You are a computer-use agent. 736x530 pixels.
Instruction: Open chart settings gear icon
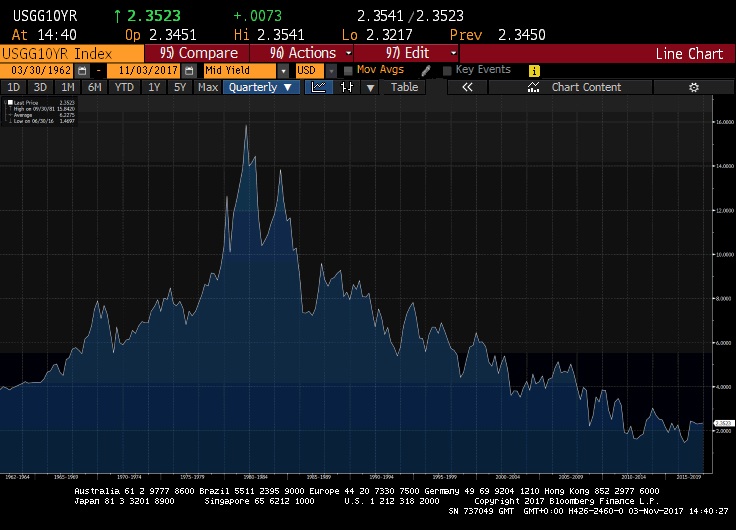point(694,87)
